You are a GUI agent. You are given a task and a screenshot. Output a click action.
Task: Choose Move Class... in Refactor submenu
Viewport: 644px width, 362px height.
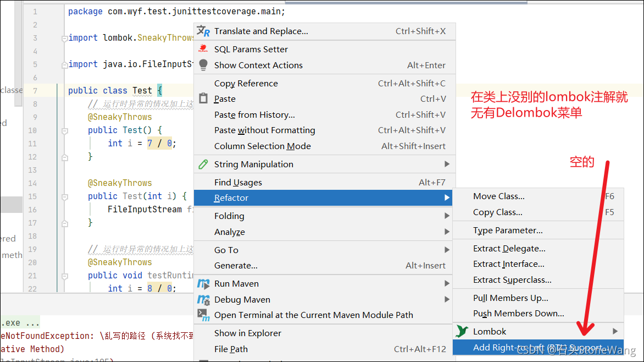(538, 196)
